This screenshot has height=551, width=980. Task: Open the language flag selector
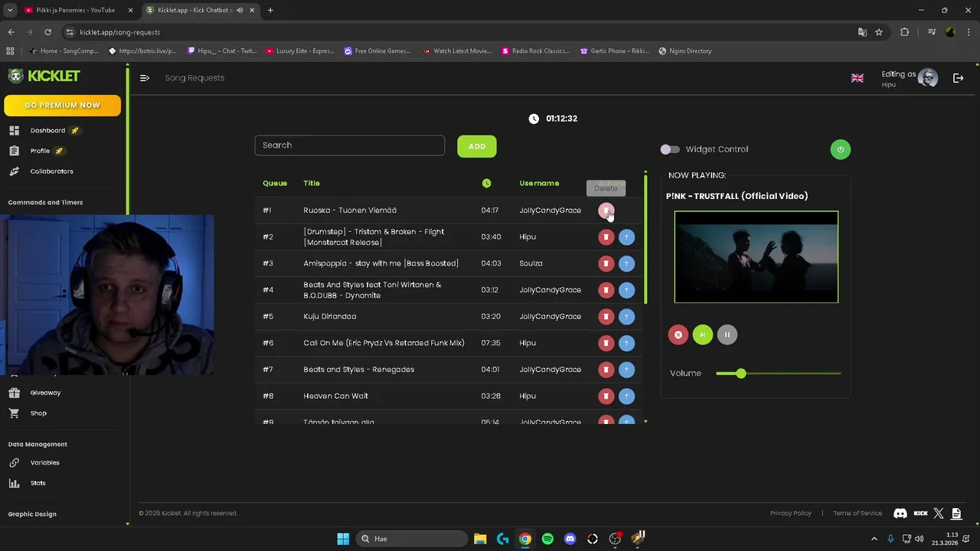click(857, 78)
